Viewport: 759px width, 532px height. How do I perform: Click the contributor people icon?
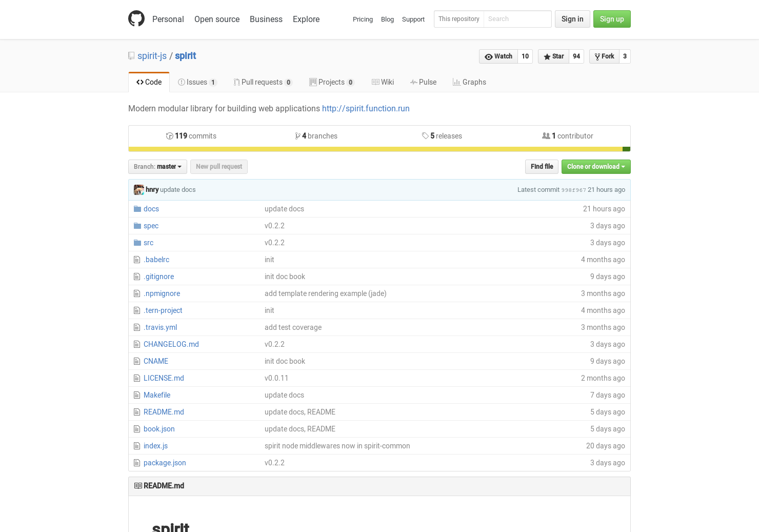(x=546, y=136)
